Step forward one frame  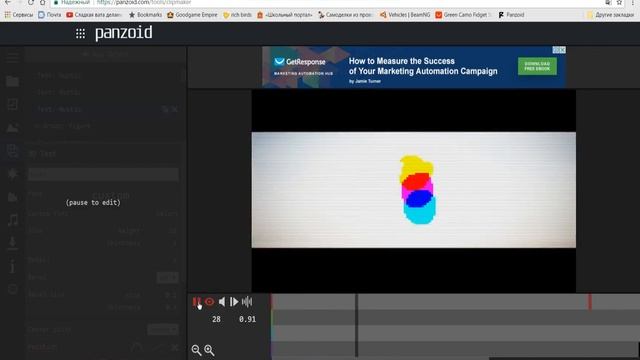(x=234, y=302)
